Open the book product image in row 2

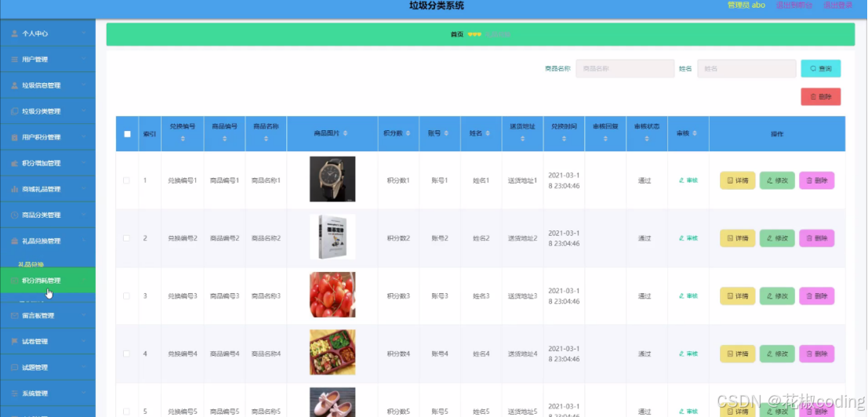pos(332,237)
